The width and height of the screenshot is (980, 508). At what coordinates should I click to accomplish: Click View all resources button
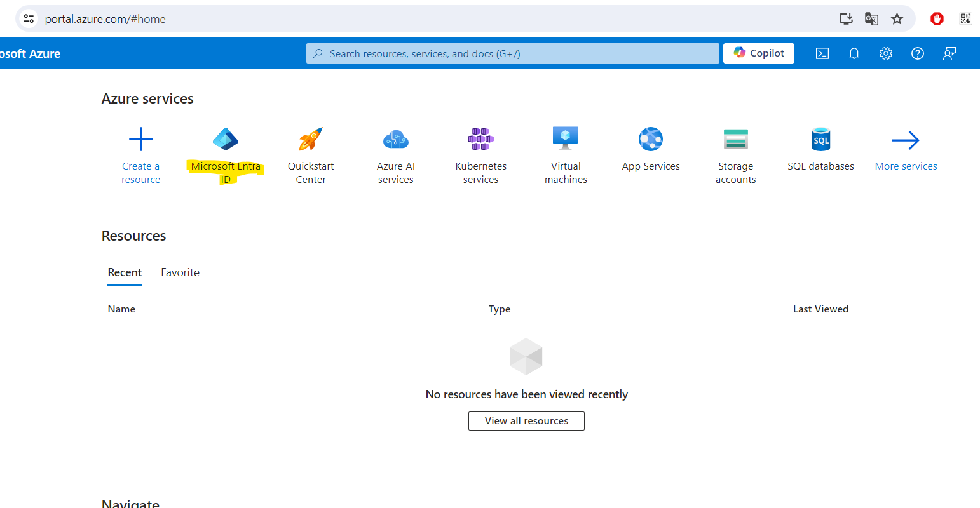point(526,421)
